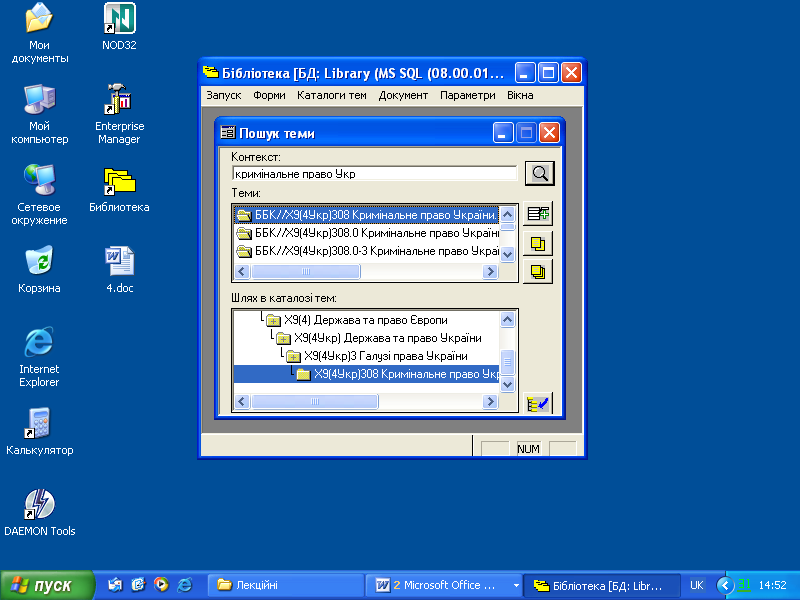
Task: Click Windows Media Player quick launch icon
Action: [x=161, y=585]
